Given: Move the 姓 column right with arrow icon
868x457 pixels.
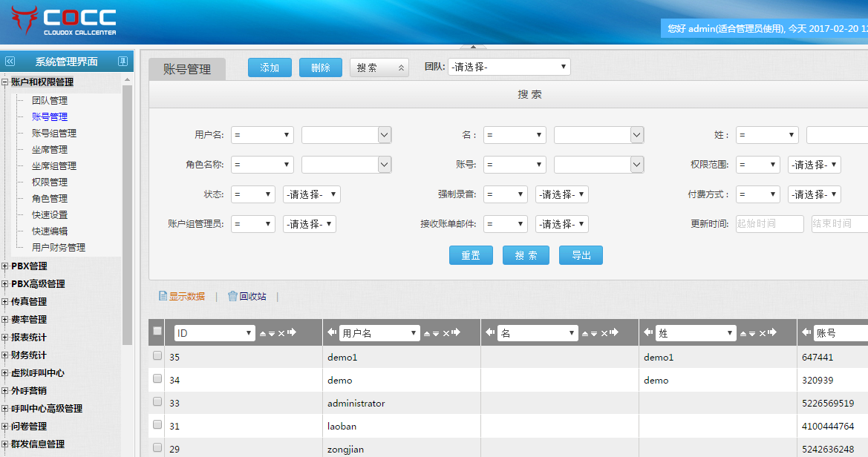Looking at the screenshot, I should (772, 333).
